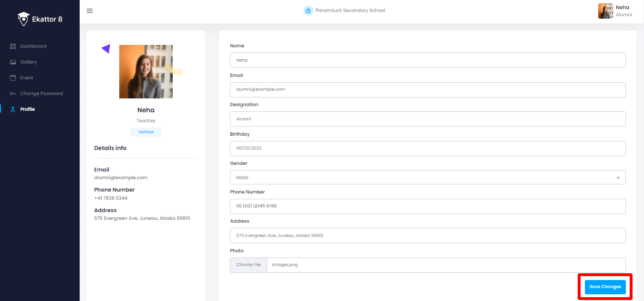The height and width of the screenshot is (301, 644).
Task: Click the Profile person icon in sidebar
Action: click(x=13, y=109)
